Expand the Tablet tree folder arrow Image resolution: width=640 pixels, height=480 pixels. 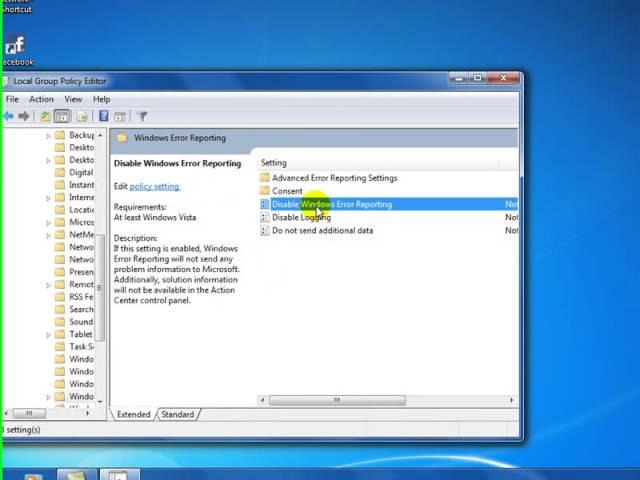(48, 335)
